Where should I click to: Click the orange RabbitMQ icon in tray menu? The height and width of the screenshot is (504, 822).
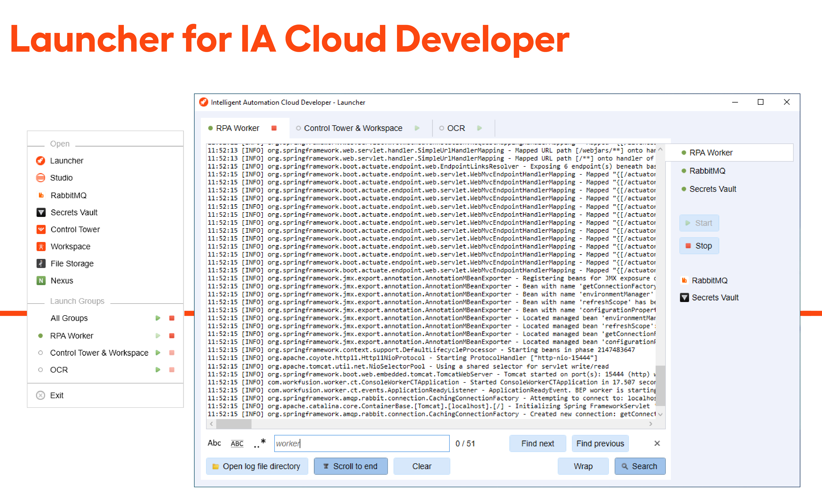[x=41, y=195]
